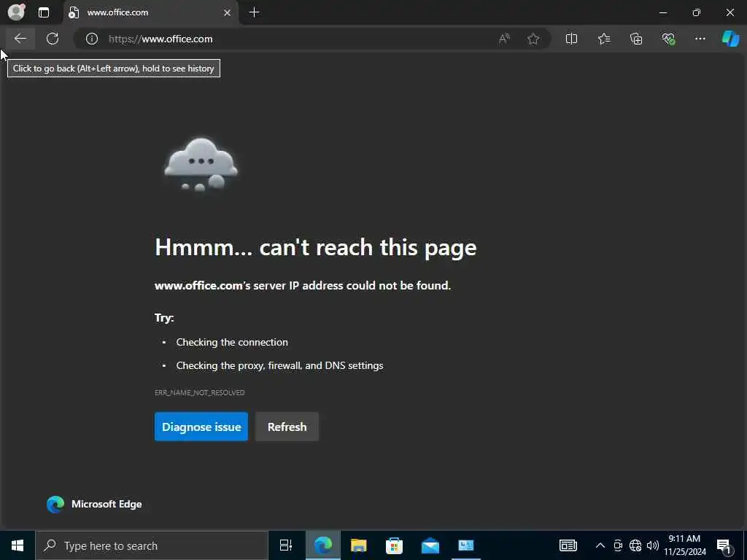Close the www.office.com tab
747x560 pixels.
tap(228, 13)
